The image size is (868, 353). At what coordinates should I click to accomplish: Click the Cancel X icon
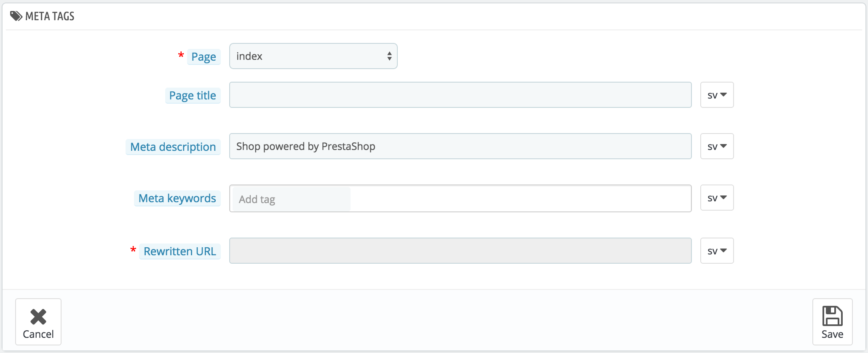pos(38,317)
